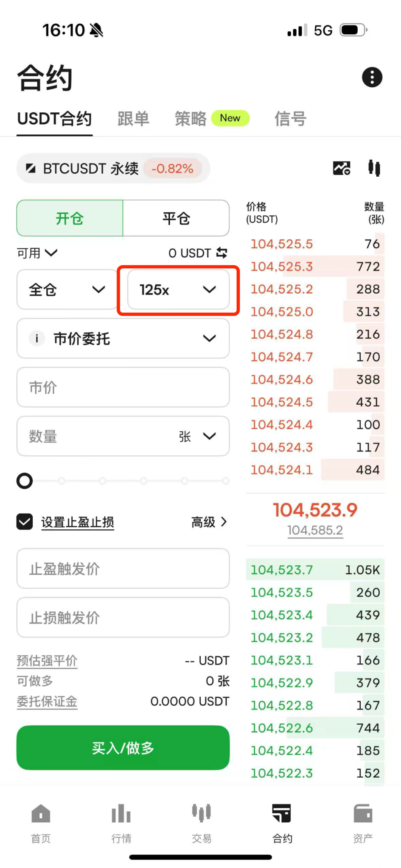
Task: Toggle the 设置止盈止损 checkbox
Action: 25,522
